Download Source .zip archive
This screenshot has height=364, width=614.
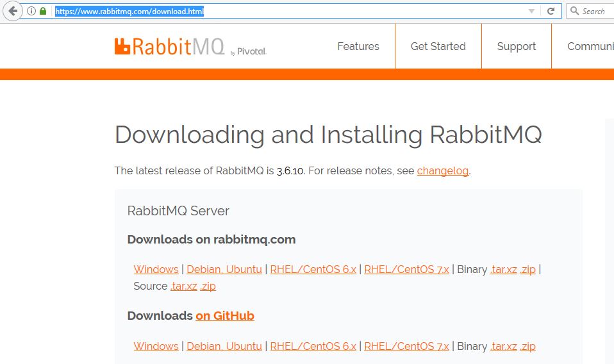[208, 286]
